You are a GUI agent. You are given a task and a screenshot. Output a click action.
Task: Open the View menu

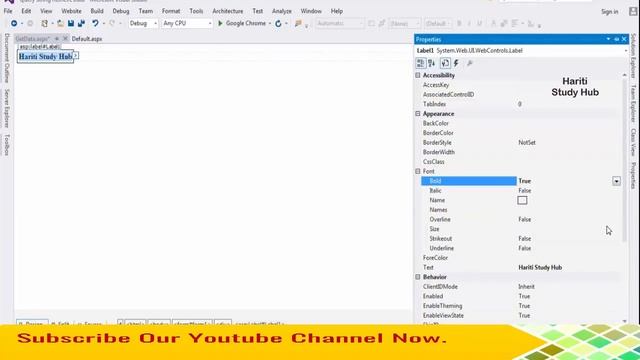pyautogui.click(x=46, y=11)
